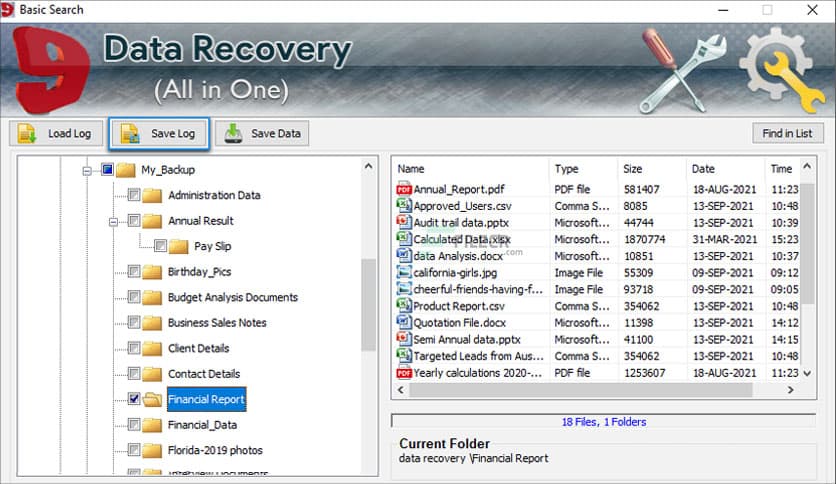Image resolution: width=836 pixels, height=484 pixels.
Task: Toggle the My_Backup checkbox
Action: click(107, 170)
